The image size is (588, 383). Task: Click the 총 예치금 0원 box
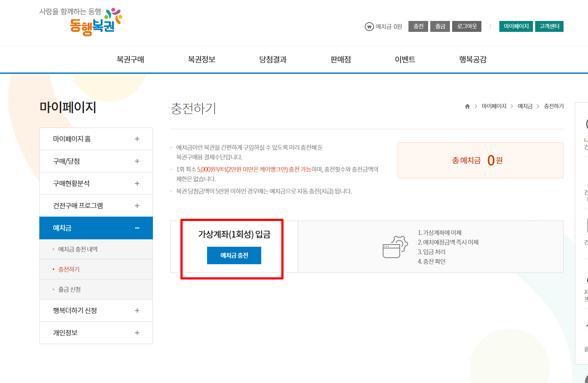(x=481, y=160)
